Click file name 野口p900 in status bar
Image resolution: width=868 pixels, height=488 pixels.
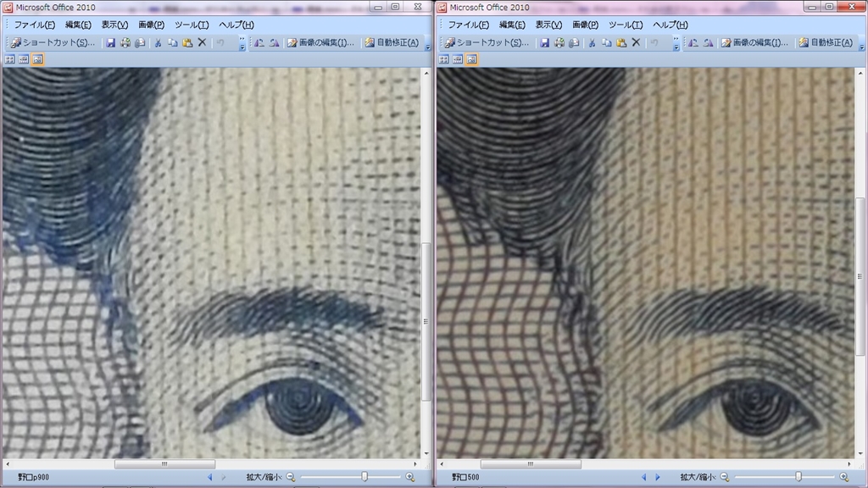point(33,477)
